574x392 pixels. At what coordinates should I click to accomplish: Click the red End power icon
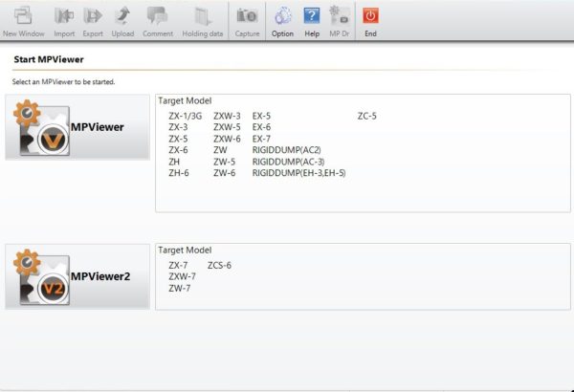point(370,15)
